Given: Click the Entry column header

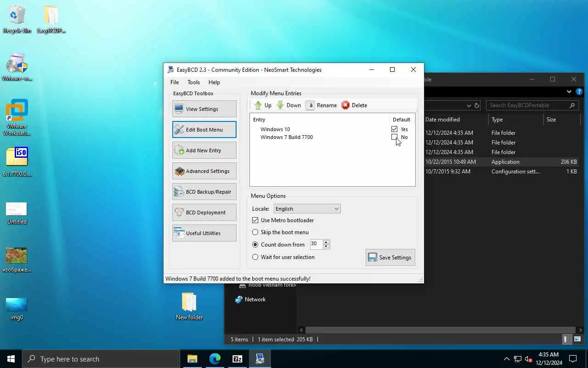Looking at the screenshot, I should (x=320, y=120).
